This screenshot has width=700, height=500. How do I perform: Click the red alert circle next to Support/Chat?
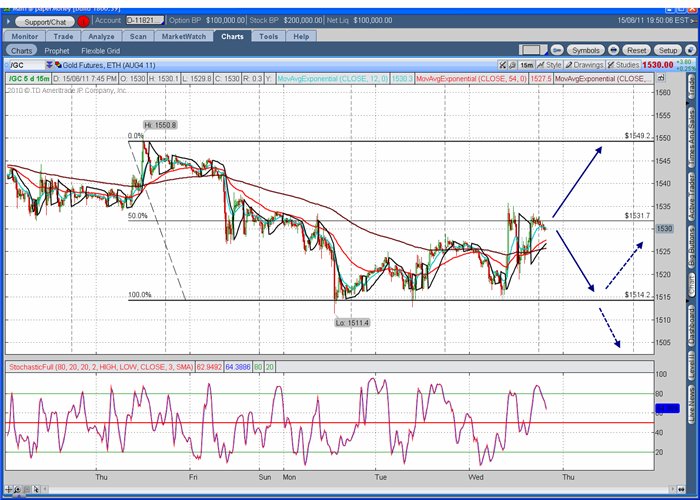click(83, 21)
